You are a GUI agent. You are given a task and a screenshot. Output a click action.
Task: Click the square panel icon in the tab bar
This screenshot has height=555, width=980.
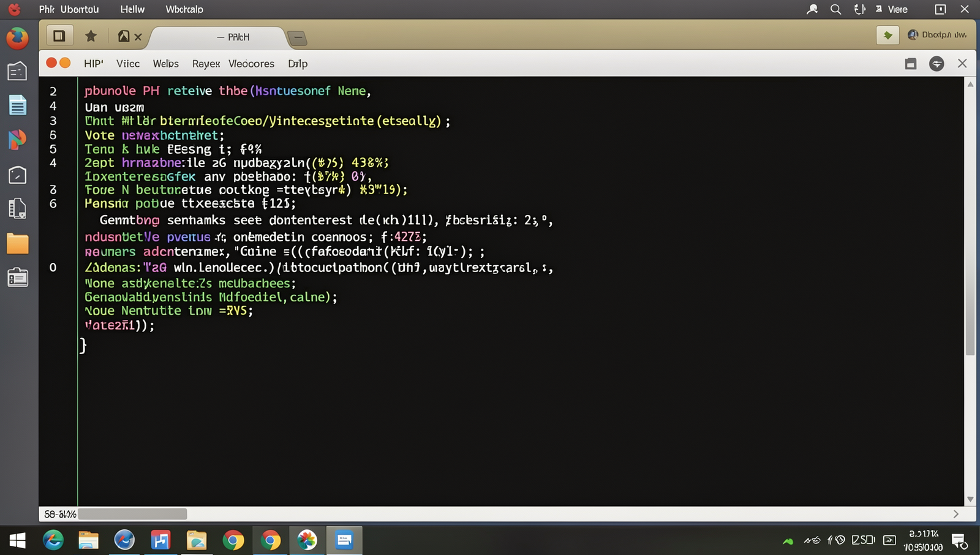pyautogui.click(x=59, y=36)
